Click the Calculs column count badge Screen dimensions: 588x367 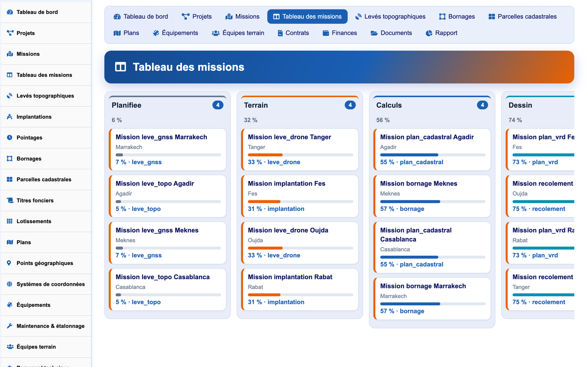click(482, 105)
